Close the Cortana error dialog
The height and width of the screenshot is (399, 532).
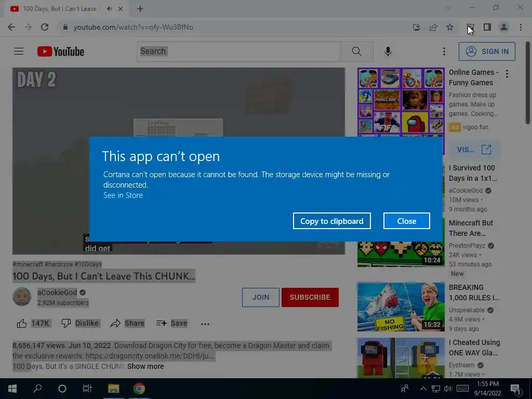pyautogui.click(x=406, y=221)
